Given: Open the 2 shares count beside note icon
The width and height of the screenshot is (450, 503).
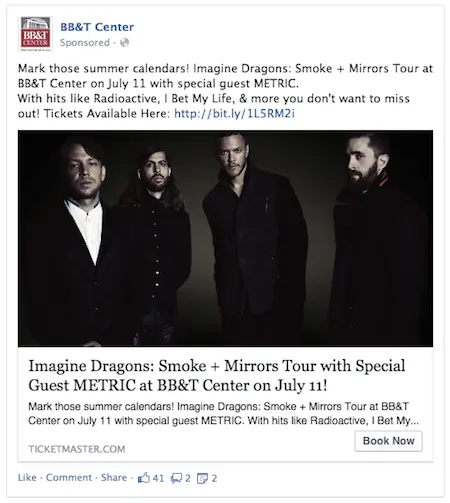Looking at the screenshot, I should click(214, 478).
